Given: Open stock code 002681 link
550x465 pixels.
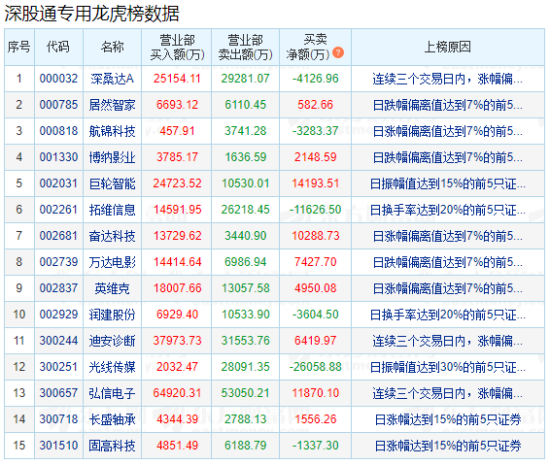Looking at the screenshot, I should [x=59, y=236].
